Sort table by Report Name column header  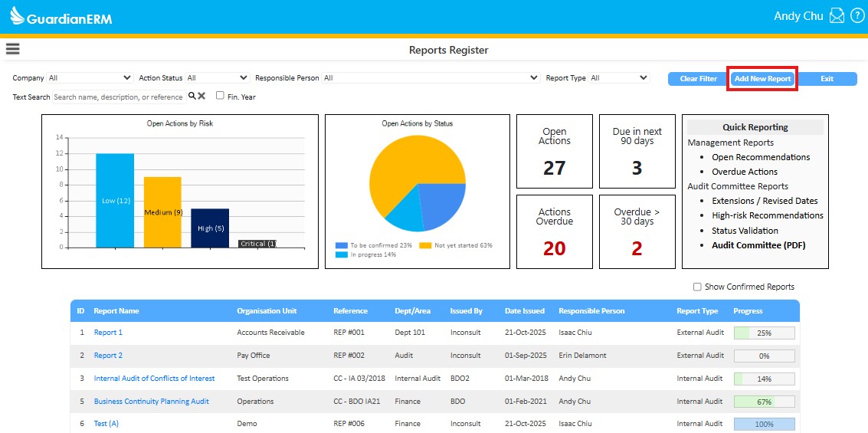coord(116,311)
